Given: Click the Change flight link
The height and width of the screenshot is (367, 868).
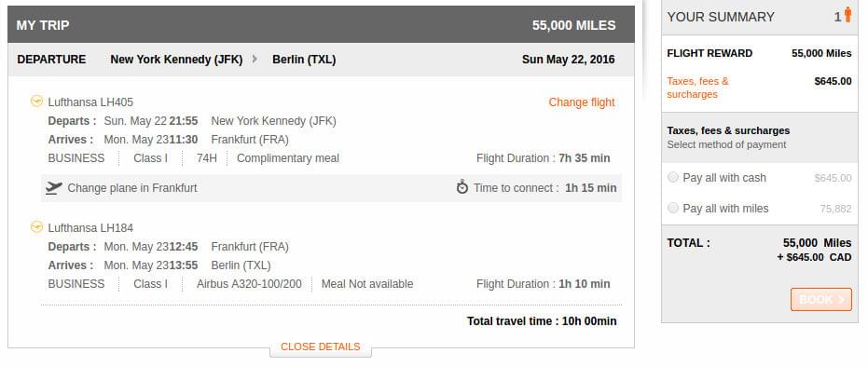Looking at the screenshot, I should pyautogui.click(x=582, y=102).
